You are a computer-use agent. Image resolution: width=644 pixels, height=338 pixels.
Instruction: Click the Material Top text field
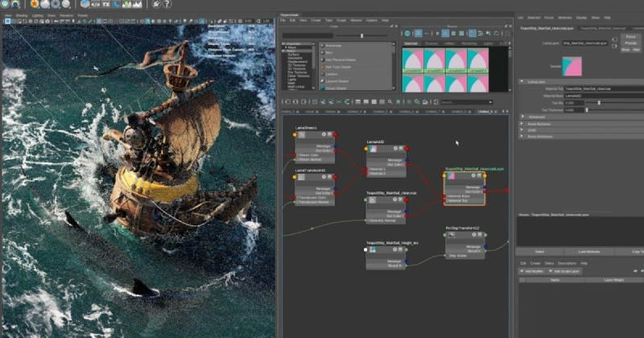coord(604,89)
